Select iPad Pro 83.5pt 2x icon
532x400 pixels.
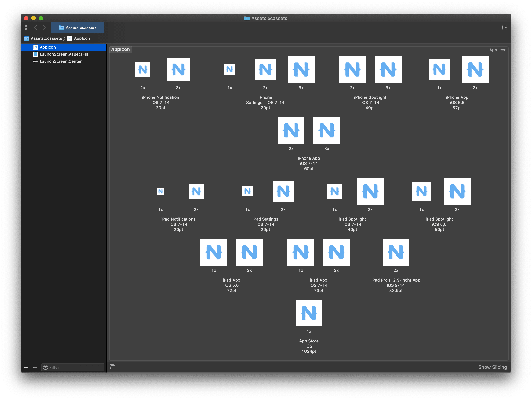click(x=396, y=252)
